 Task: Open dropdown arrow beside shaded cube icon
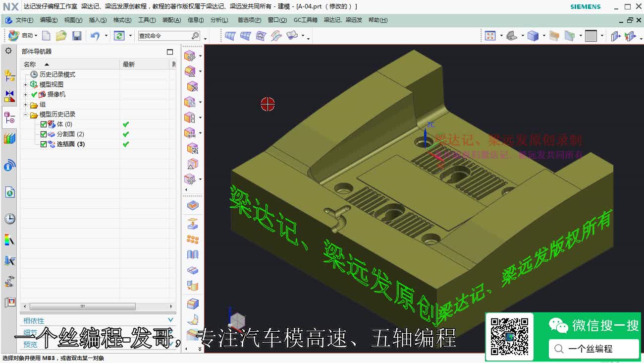(x=544, y=36)
